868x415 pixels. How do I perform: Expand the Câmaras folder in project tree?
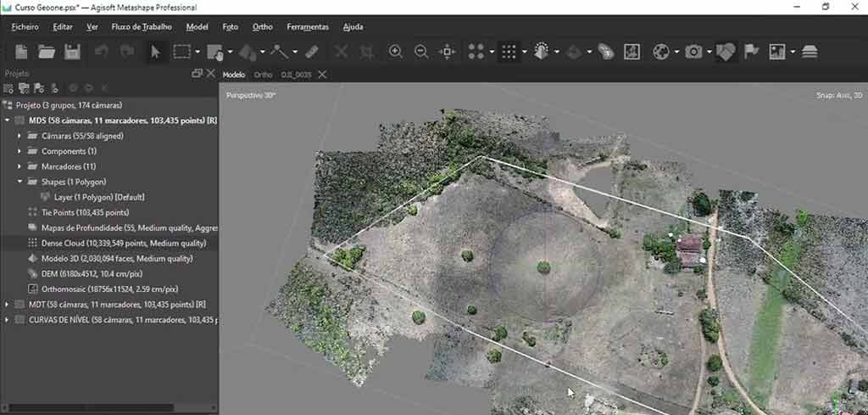point(19,136)
